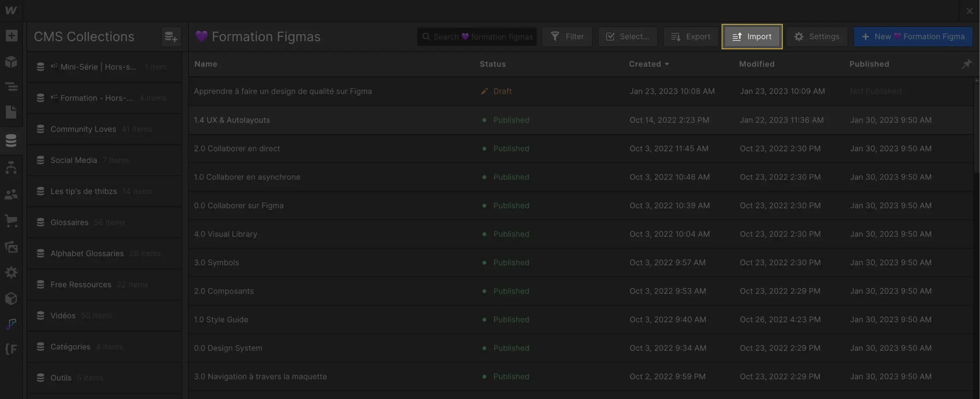
Task: Open the 1.0 Collaborer en asynchrone item
Action: [x=581, y=177]
